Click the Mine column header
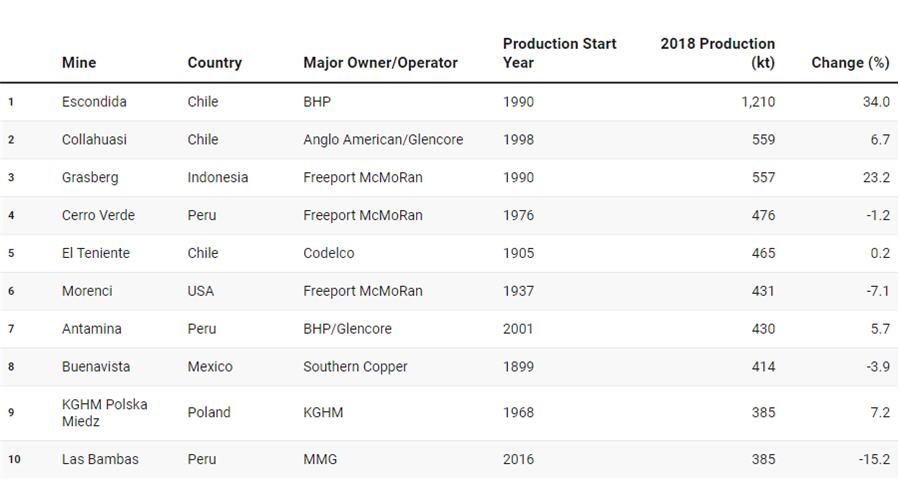The height and width of the screenshot is (482, 900). [79, 62]
